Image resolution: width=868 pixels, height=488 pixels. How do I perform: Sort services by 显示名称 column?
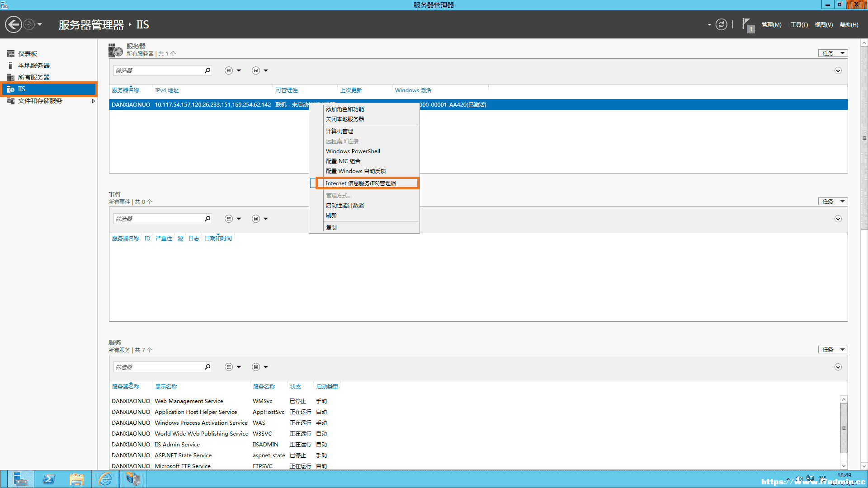[166, 387]
